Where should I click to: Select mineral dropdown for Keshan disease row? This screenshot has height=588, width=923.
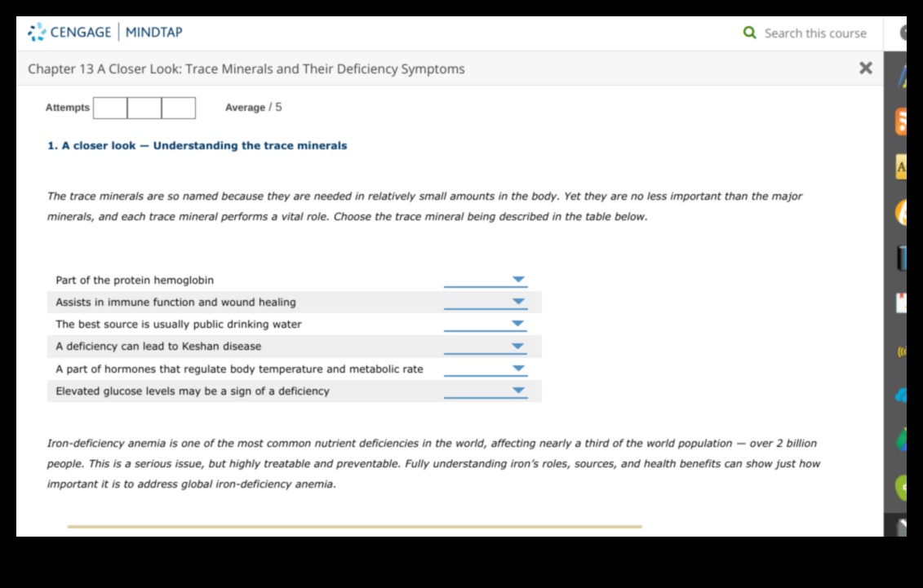tap(486, 346)
